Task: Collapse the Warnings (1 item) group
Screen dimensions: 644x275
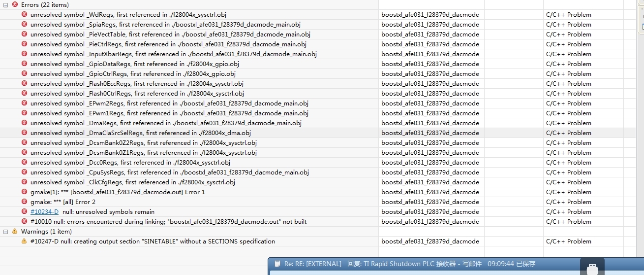Action: tap(5, 231)
